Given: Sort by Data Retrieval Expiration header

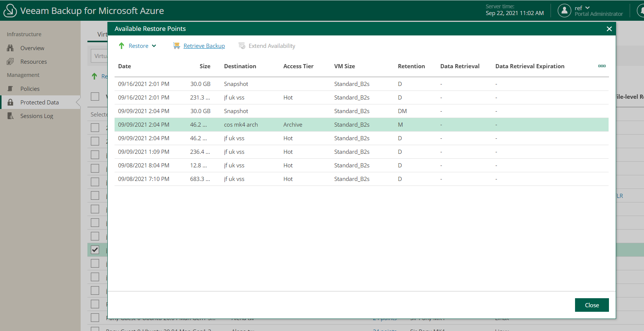Looking at the screenshot, I should (x=530, y=66).
